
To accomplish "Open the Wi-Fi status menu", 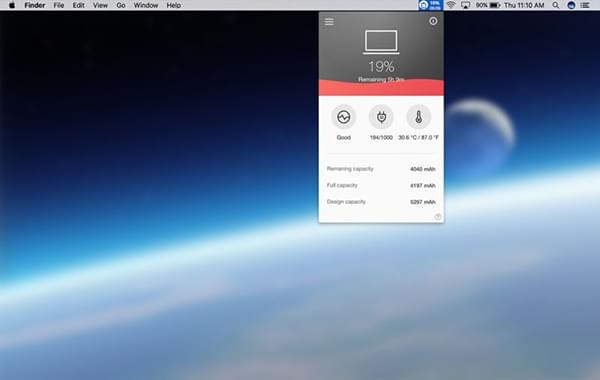I will tap(451, 5).
